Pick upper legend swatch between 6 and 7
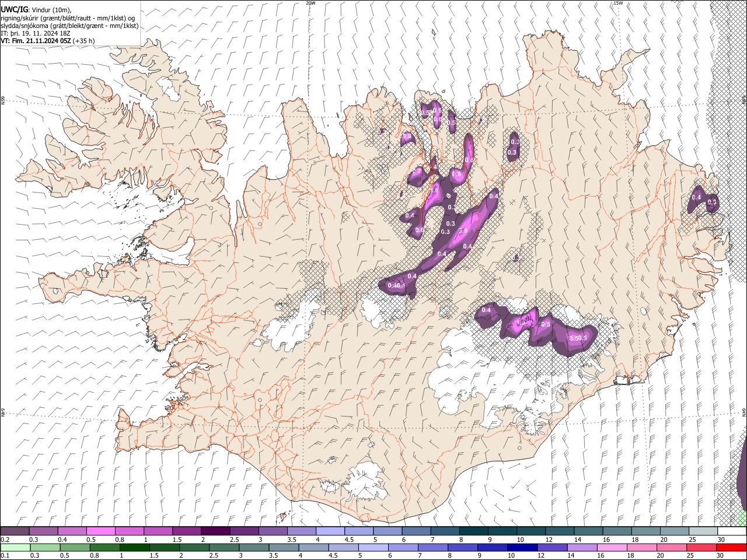The height and width of the screenshot is (560, 747). pos(417,531)
